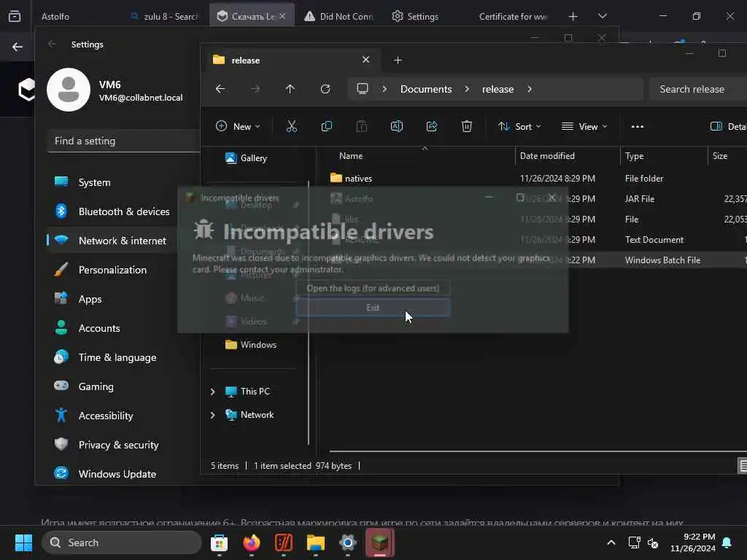Click the This PC monitor breadcrumb icon

[363, 89]
